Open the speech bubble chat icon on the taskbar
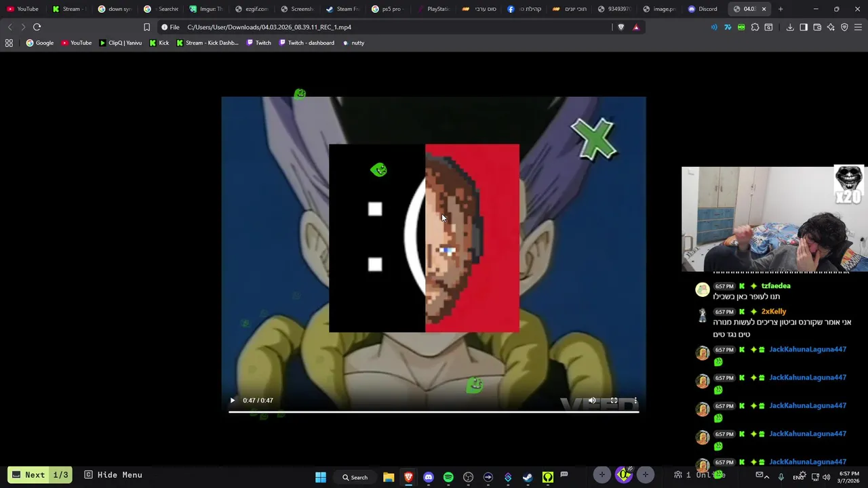The width and height of the screenshot is (868, 488). [x=564, y=474]
